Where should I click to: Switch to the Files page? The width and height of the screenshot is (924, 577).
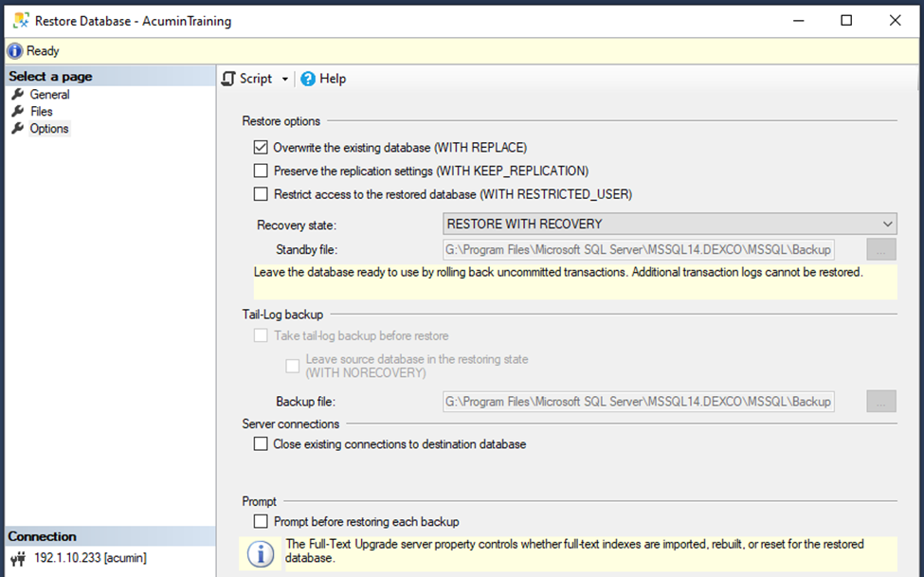[x=42, y=112]
